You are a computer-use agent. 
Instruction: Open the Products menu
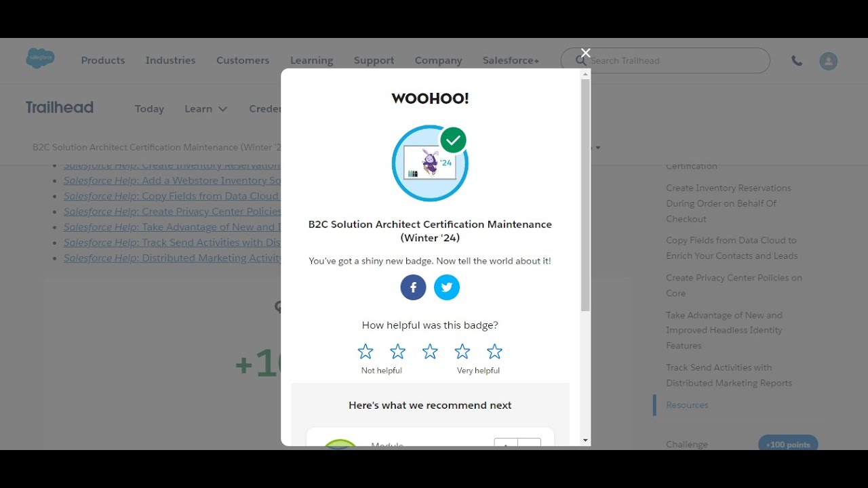103,60
